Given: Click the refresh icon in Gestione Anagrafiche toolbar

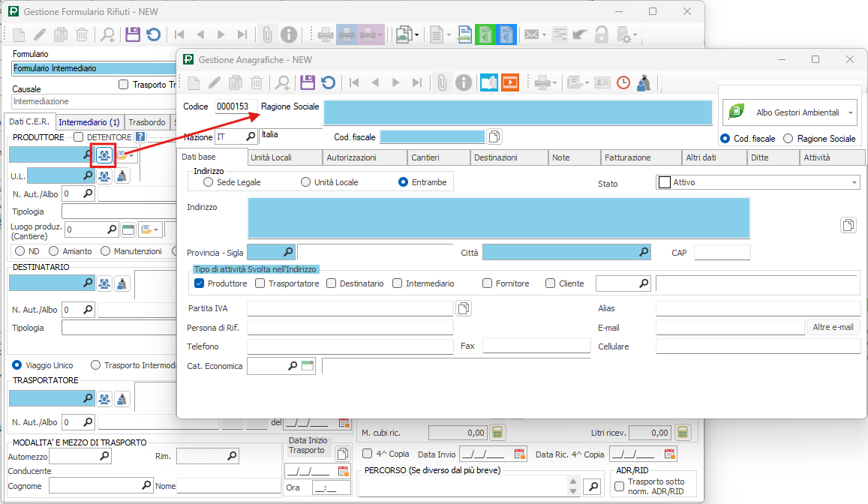Looking at the screenshot, I should [329, 83].
